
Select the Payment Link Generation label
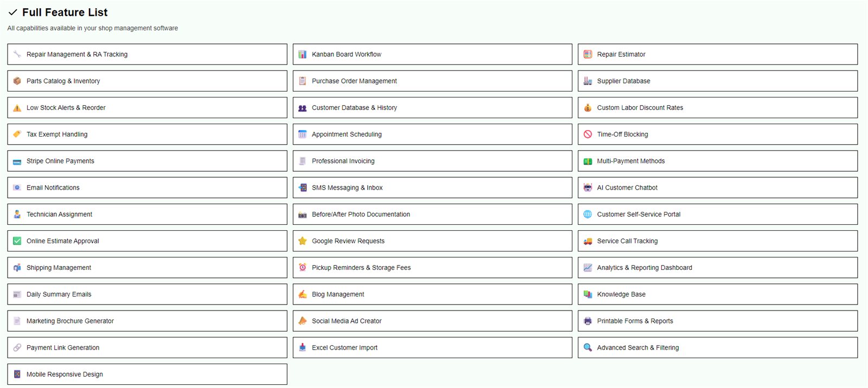point(63,347)
